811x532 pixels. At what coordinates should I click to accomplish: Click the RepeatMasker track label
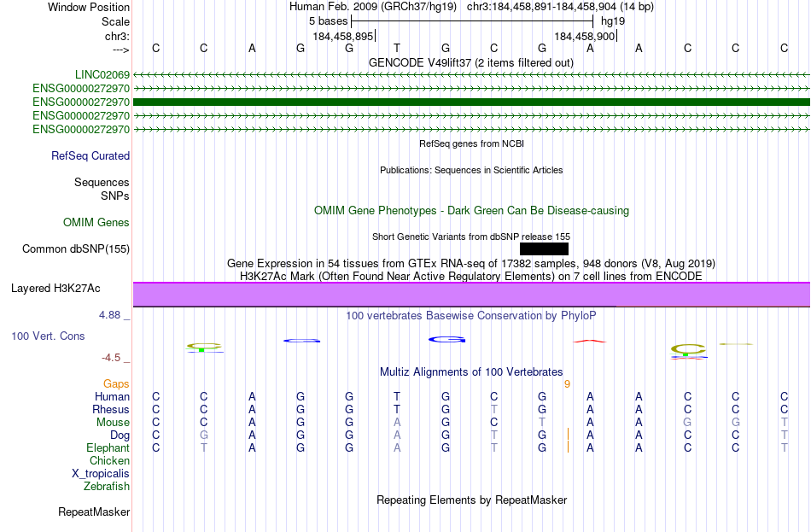tap(94, 512)
